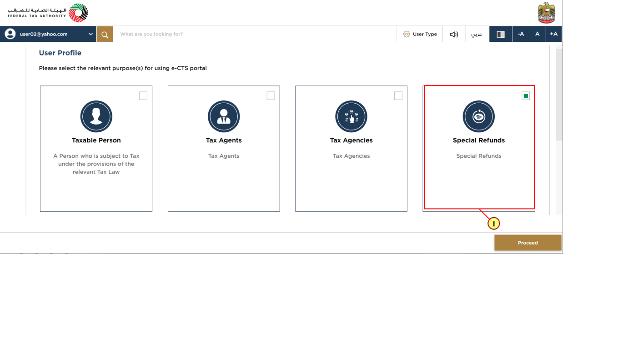Switch language to Arabic

477,34
